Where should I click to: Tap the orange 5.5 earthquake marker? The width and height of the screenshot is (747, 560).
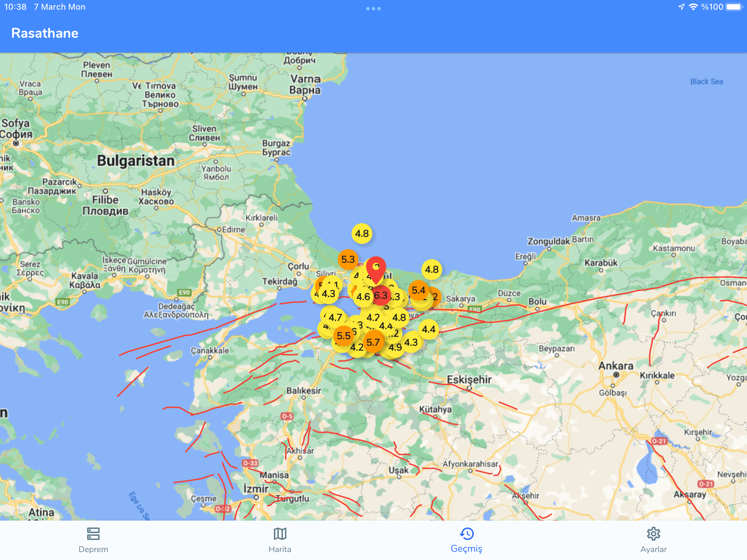pyautogui.click(x=343, y=335)
